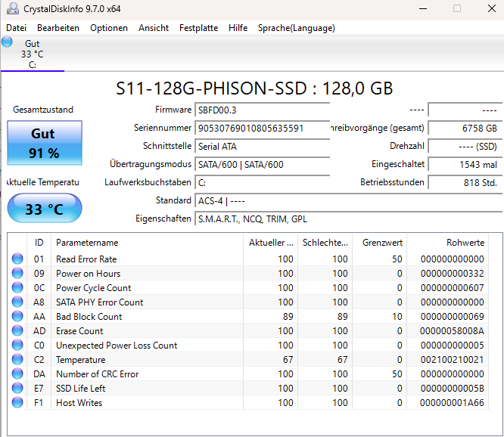Click the CrystalDiskInfo app icon in title bar
The image size is (504, 437).
(x=13, y=8)
